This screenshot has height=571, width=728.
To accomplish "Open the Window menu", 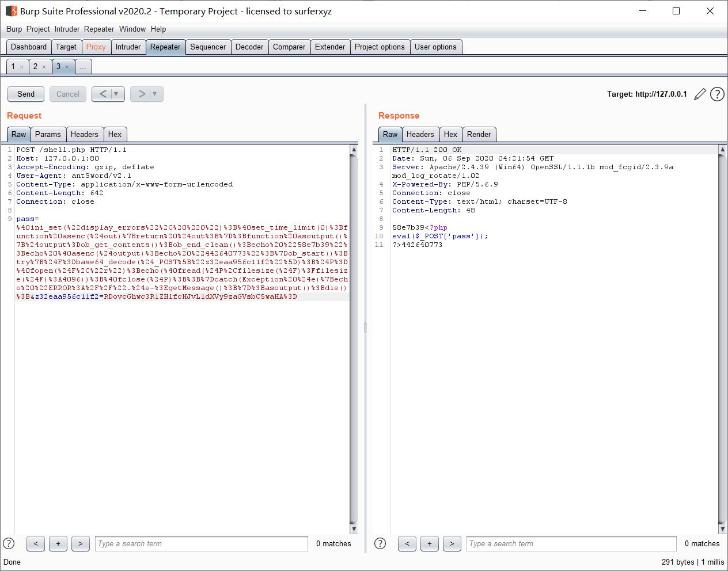I will [x=132, y=29].
